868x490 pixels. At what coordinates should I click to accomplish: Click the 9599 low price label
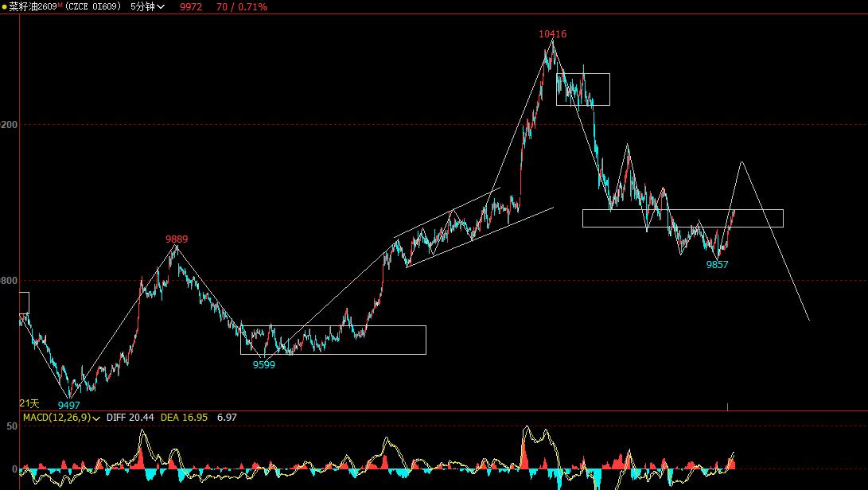coord(264,365)
